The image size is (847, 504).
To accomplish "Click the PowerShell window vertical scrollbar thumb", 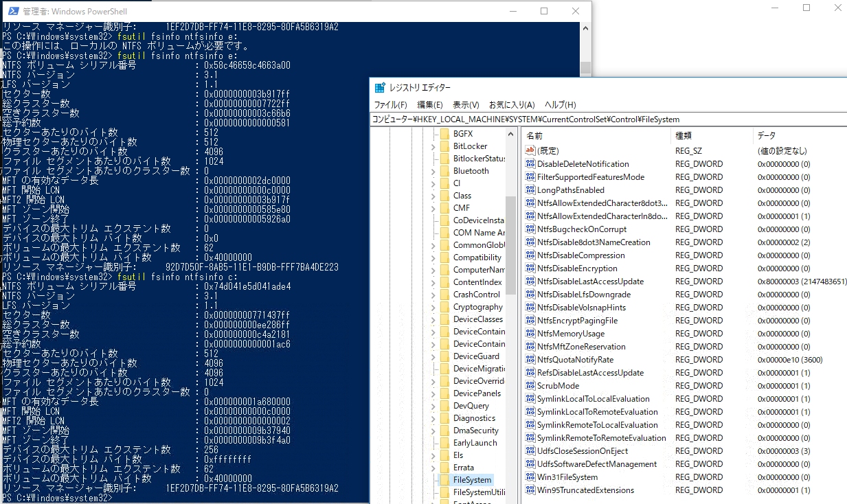I will (x=585, y=67).
